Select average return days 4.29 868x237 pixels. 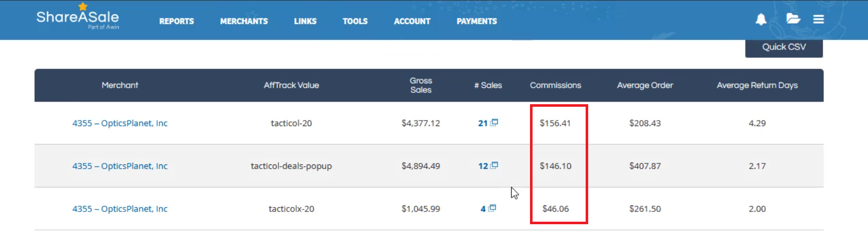[757, 123]
